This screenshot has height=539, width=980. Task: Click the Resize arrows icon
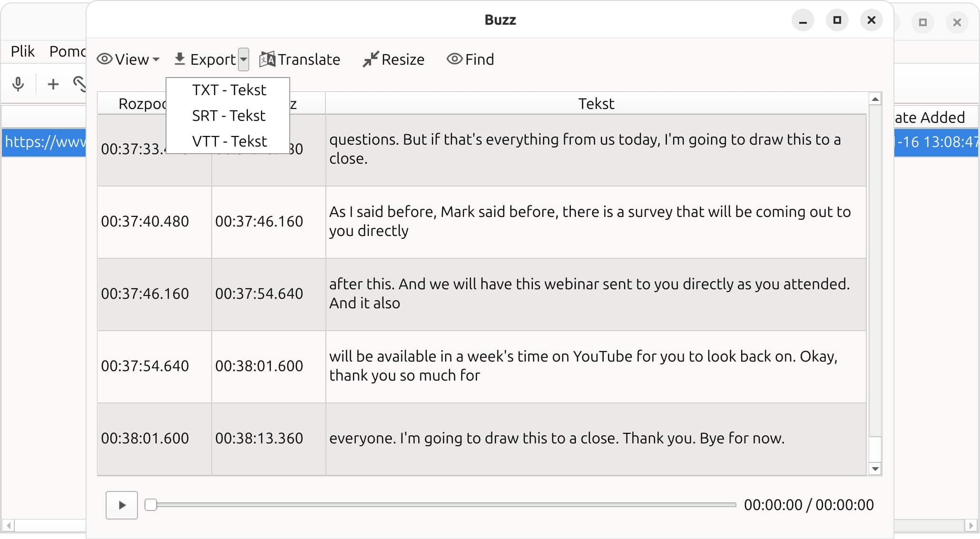click(370, 59)
